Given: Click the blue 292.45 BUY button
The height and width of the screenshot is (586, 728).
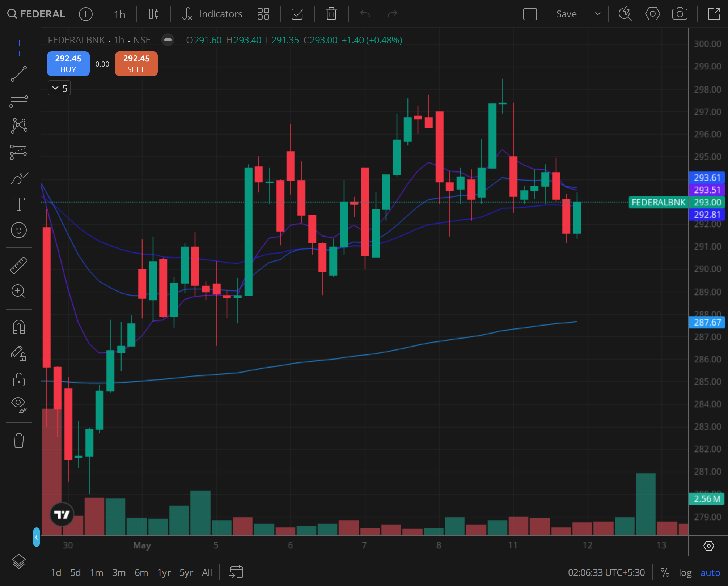Looking at the screenshot, I should [x=68, y=64].
